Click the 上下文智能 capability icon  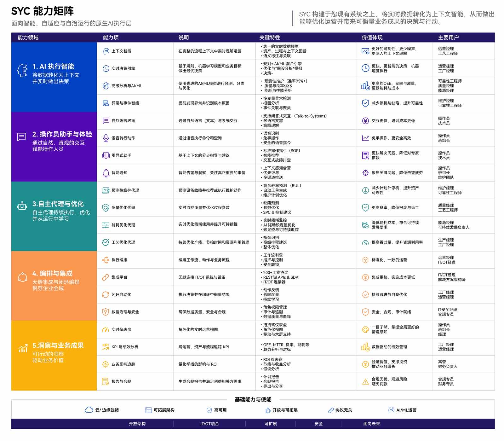point(106,51)
